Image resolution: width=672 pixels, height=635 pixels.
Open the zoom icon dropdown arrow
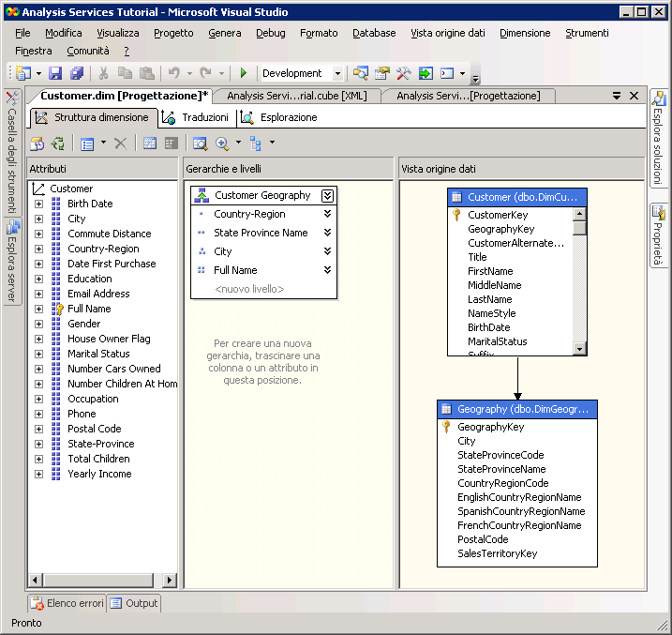click(x=238, y=143)
